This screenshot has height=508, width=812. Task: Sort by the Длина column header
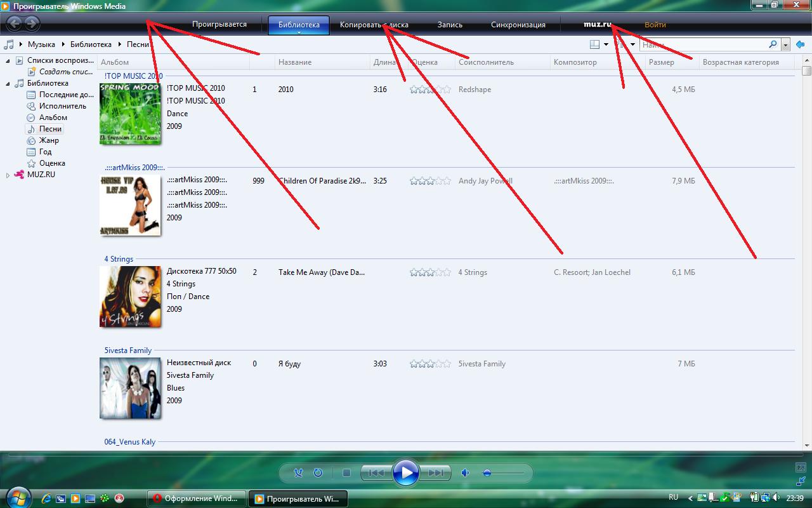click(x=388, y=62)
